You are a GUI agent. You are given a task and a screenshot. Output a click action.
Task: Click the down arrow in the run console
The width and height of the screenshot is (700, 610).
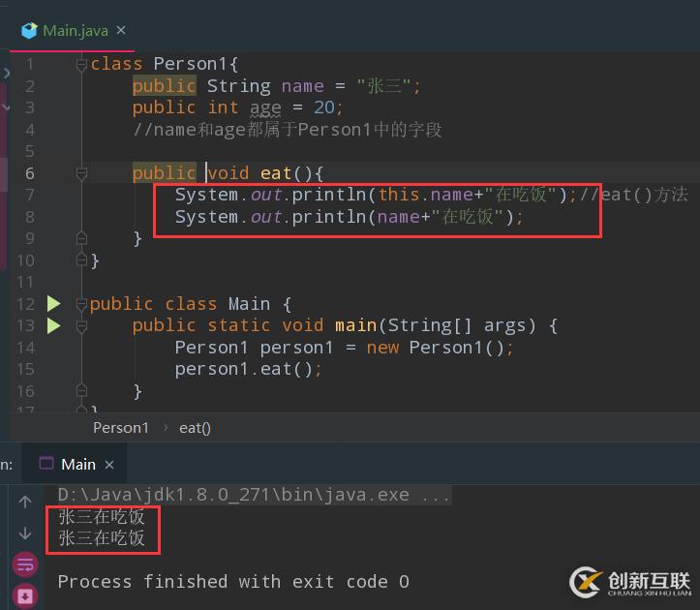pos(25,534)
